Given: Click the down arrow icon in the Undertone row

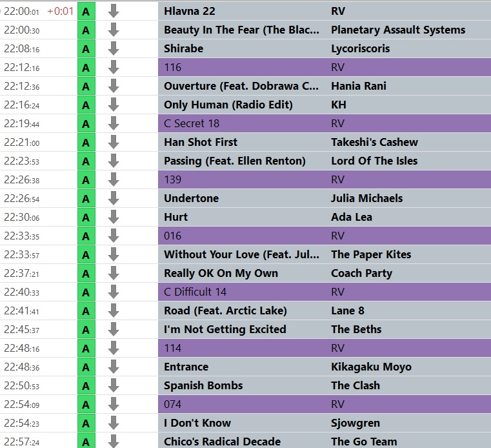Looking at the screenshot, I should [x=114, y=199].
